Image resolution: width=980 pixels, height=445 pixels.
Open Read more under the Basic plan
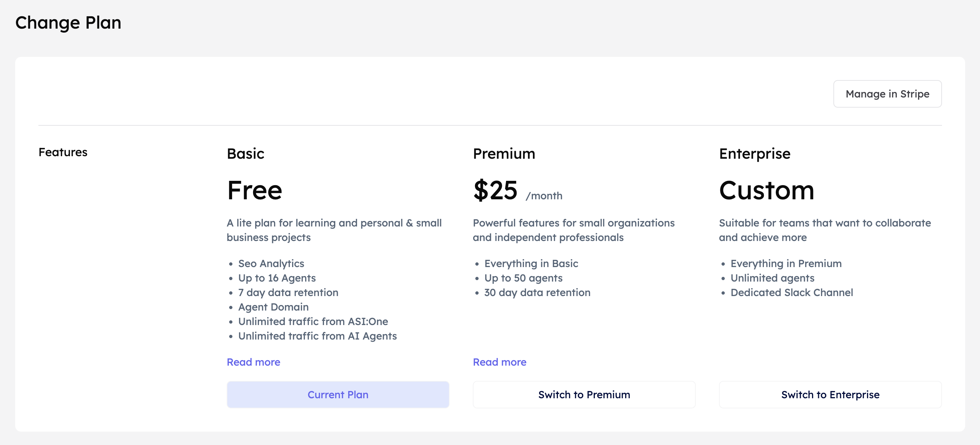(x=253, y=362)
